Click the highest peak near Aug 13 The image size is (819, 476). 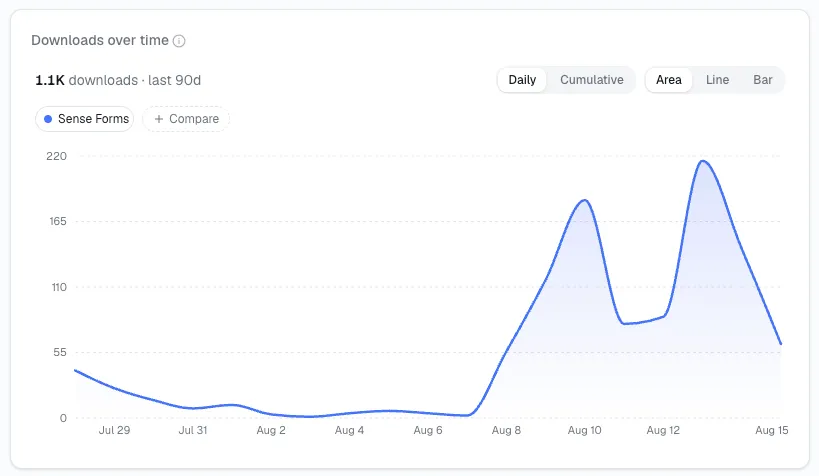703,161
